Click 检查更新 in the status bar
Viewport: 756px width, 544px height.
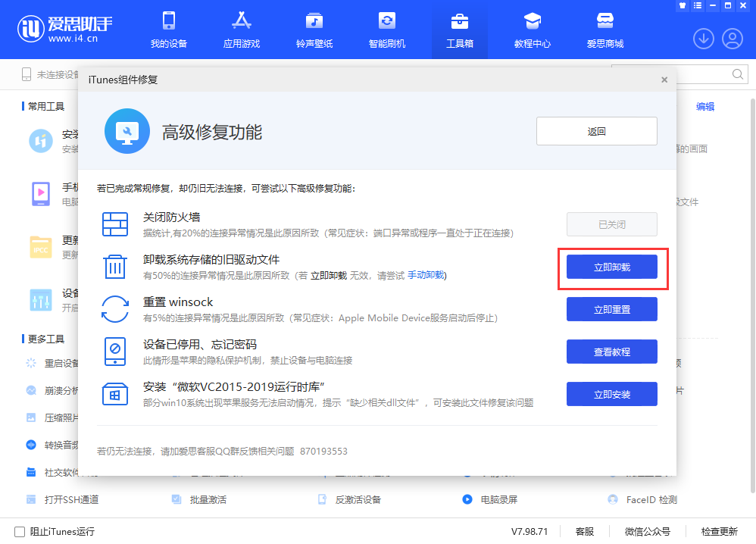(719, 532)
